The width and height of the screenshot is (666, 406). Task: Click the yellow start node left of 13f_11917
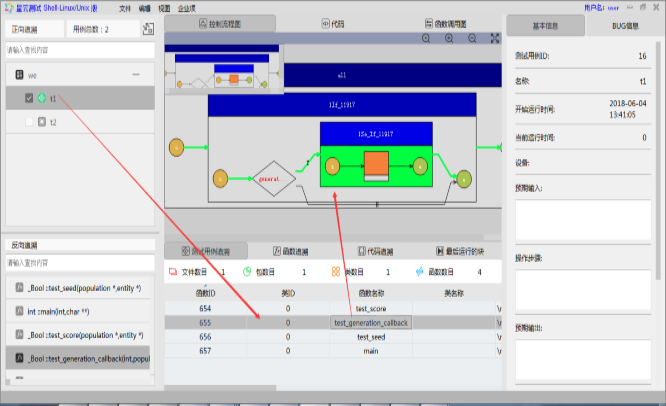(x=176, y=147)
